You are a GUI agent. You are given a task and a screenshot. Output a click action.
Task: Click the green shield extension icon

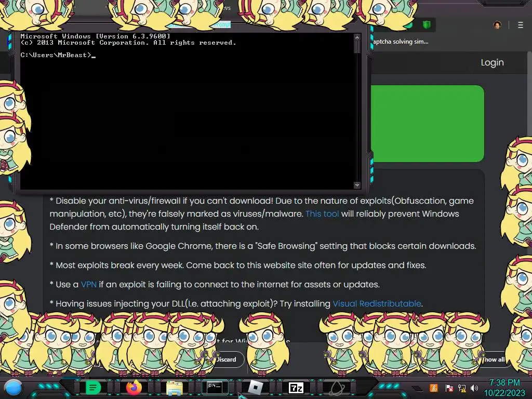click(x=427, y=24)
